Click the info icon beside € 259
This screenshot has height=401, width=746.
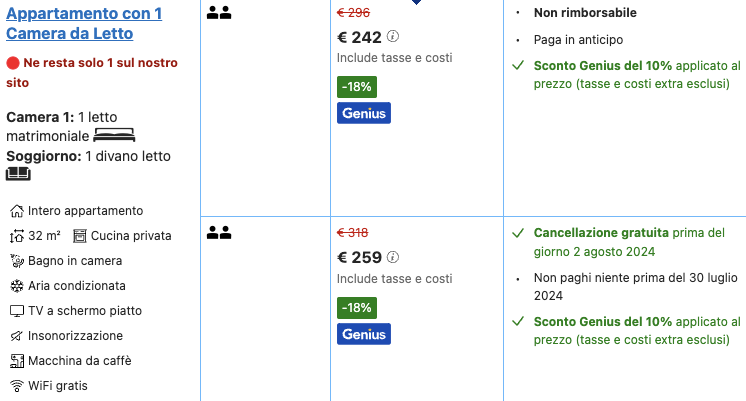click(x=393, y=257)
